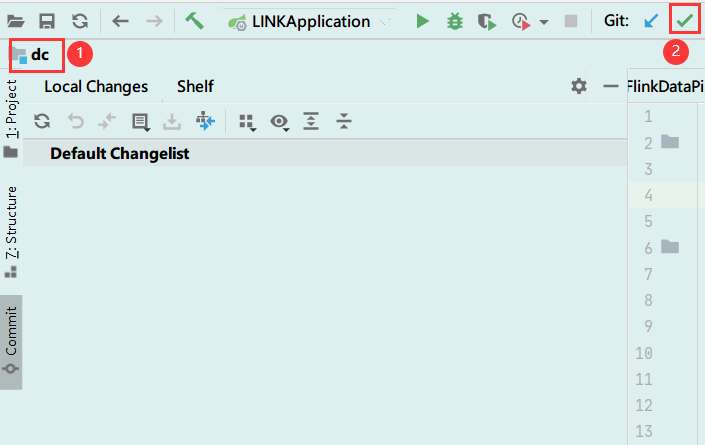Expand all changelist nodes
This screenshot has height=445, width=705.
pyautogui.click(x=311, y=121)
